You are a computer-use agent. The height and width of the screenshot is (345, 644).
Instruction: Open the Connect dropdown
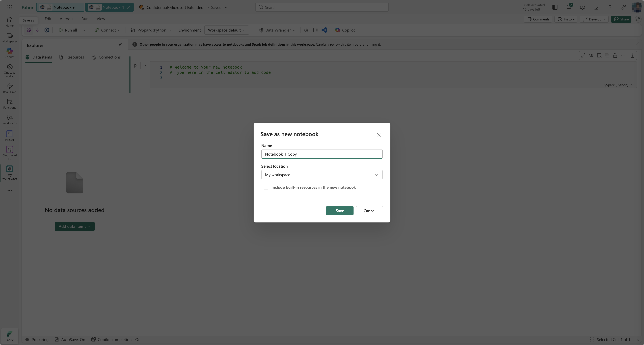(107, 30)
